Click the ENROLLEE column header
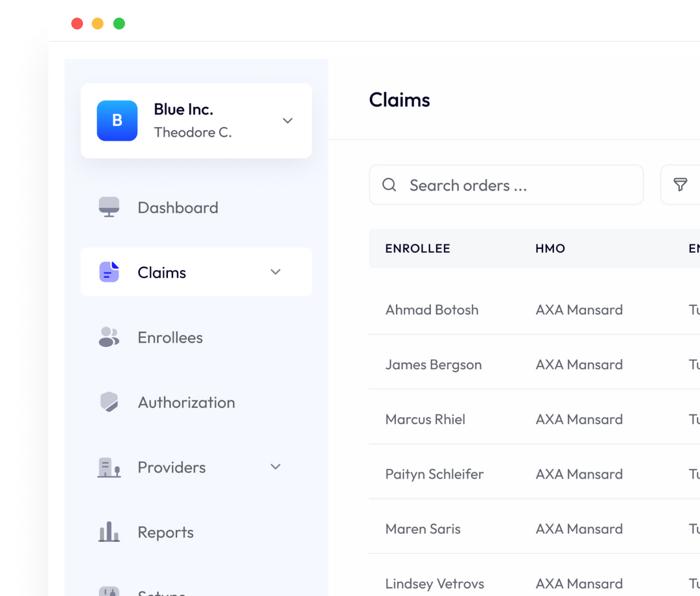This screenshot has width=700, height=596. [417, 248]
